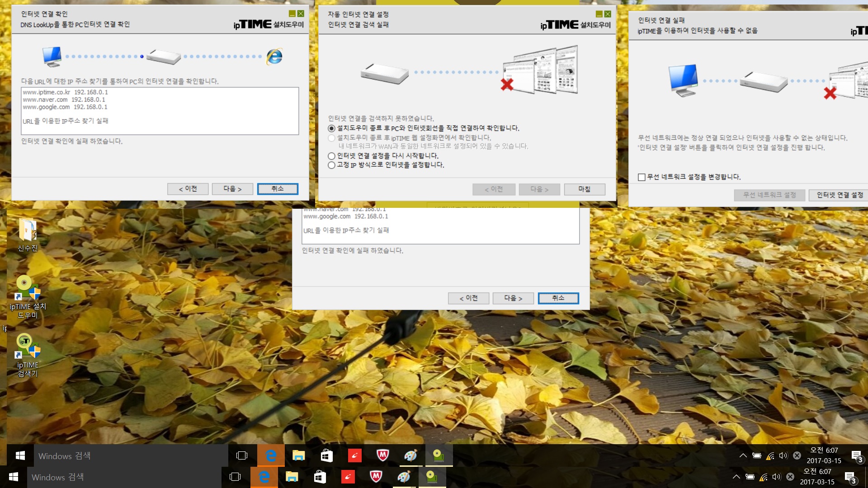Viewport: 868px width, 488px height.
Task: Open Start menu on the upper taskbar
Action: click(x=20, y=455)
